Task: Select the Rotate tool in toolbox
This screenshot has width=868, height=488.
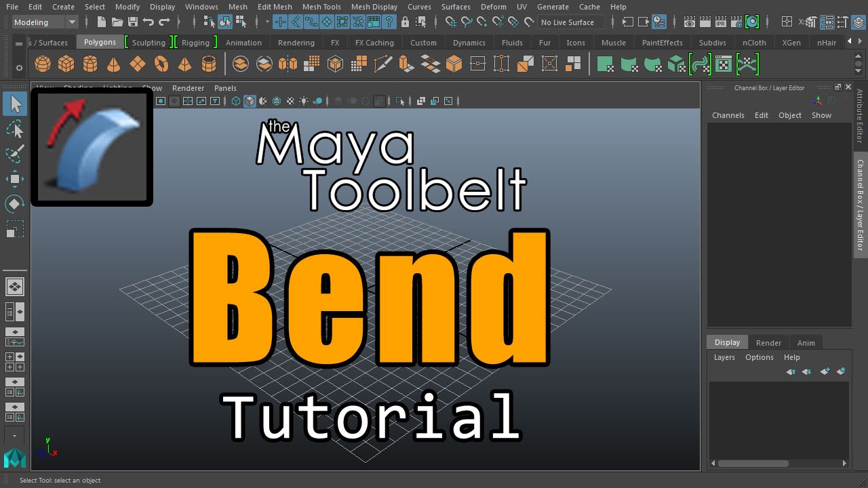Action: pyautogui.click(x=15, y=204)
